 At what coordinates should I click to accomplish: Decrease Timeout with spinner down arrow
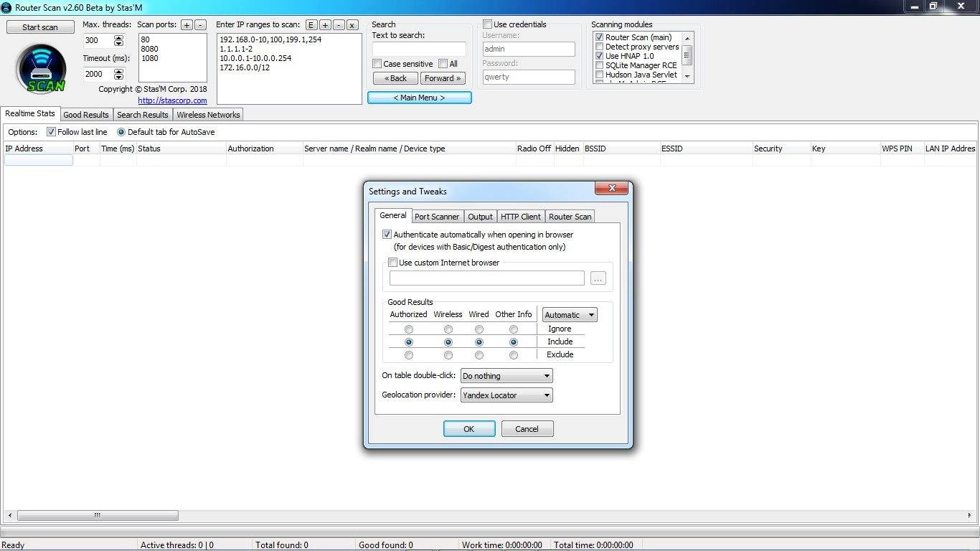[119, 77]
